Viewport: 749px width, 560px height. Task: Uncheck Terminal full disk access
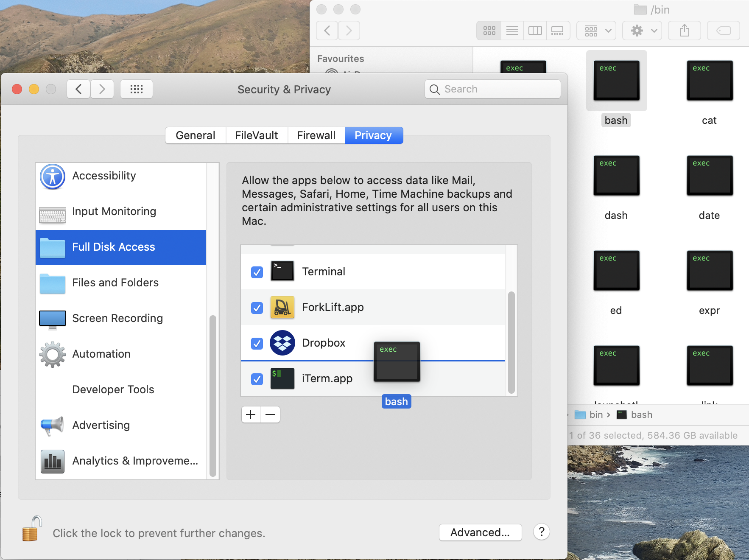(257, 272)
